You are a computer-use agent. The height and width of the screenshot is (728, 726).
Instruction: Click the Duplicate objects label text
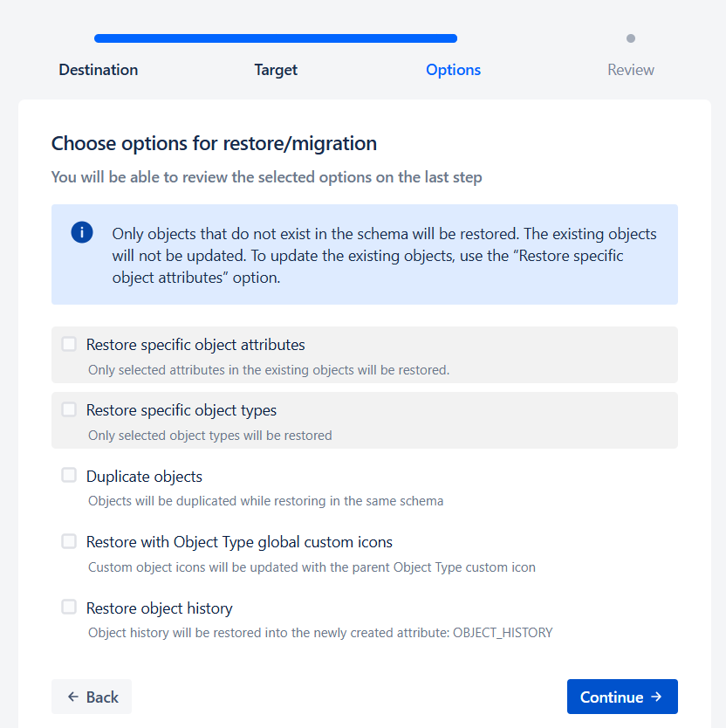(x=144, y=477)
